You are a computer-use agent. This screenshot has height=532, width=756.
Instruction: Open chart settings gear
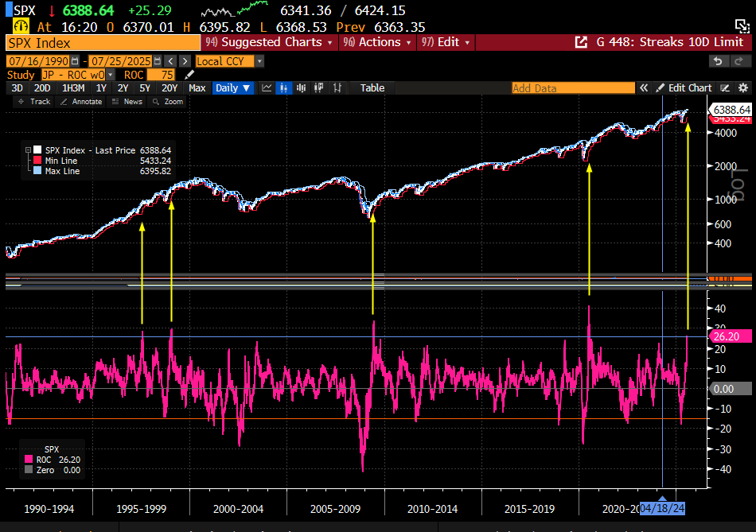coord(743,87)
